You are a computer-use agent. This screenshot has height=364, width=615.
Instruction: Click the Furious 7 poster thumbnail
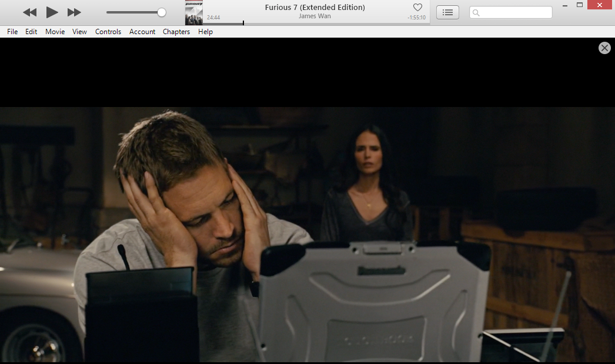coord(194,12)
